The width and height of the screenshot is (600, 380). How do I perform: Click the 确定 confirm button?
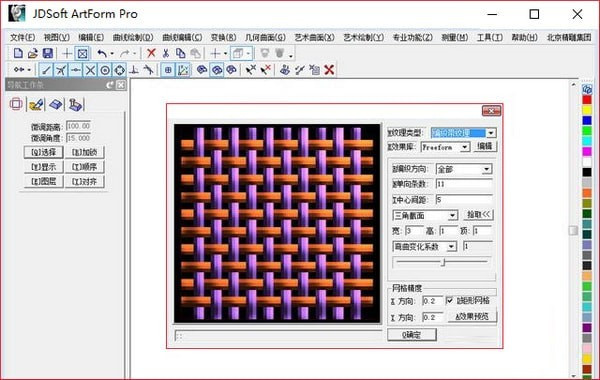point(412,335)
